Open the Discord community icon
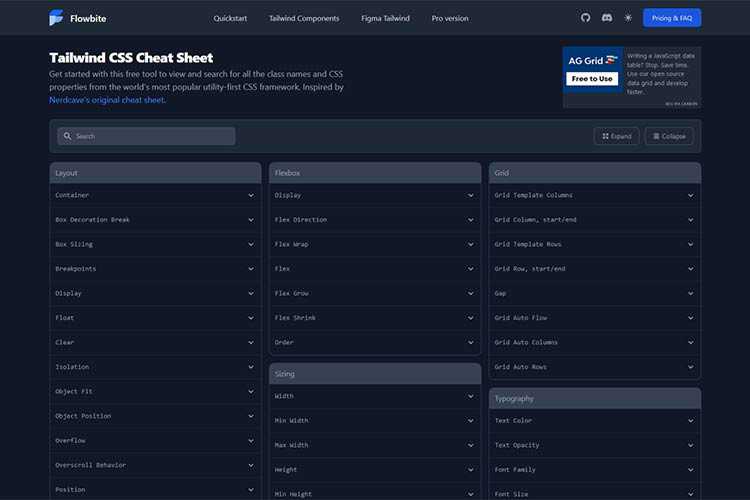 pyautogui.click(x=607, y=18)
